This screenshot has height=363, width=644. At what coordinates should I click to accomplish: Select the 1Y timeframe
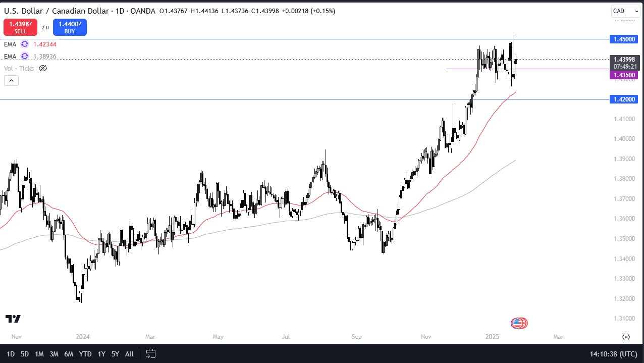101,354
